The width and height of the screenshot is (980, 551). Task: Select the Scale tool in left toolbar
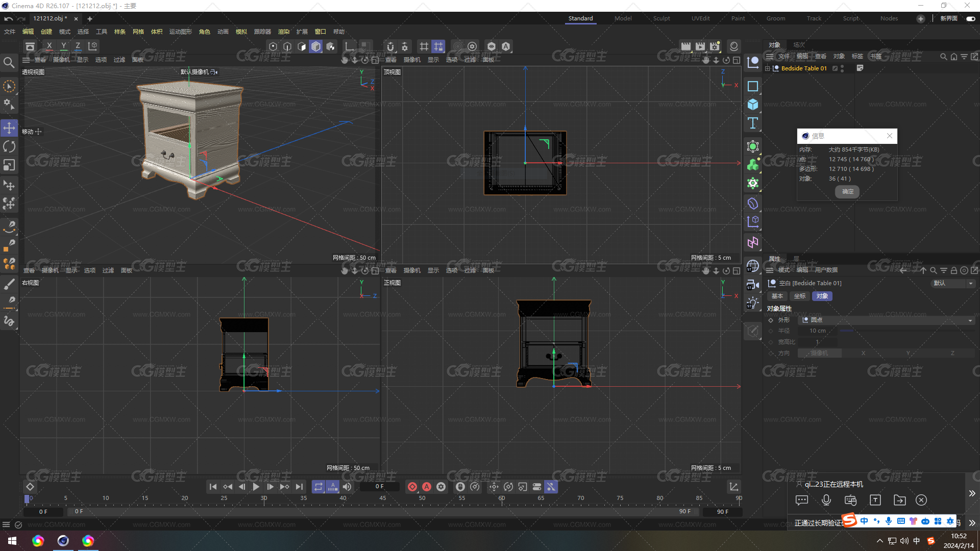9,165
